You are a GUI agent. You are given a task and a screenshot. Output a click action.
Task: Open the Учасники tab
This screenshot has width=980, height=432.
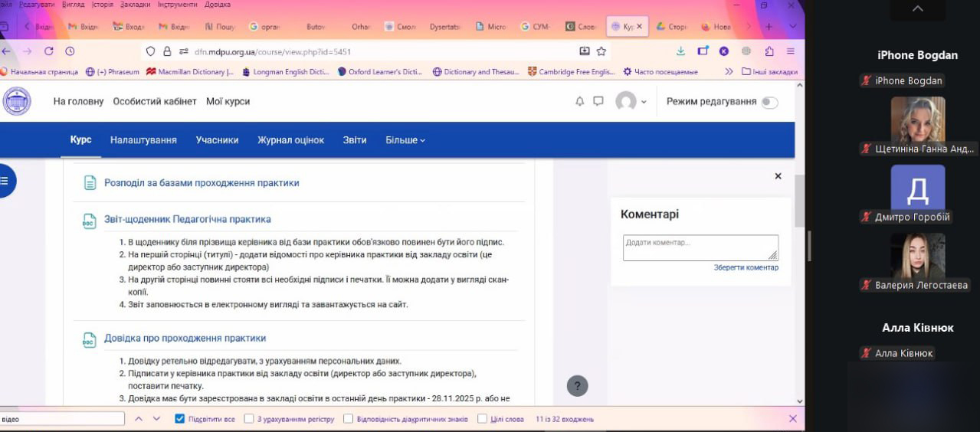point(217,140)
